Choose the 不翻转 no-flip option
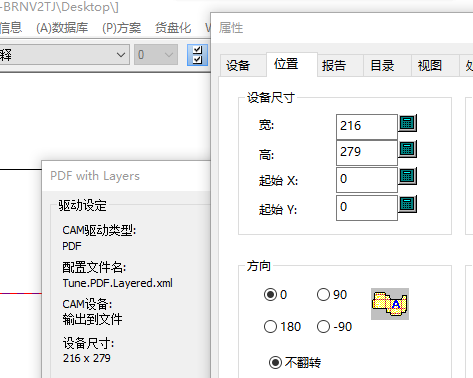473x378 pixels. (x=295, y=362)
